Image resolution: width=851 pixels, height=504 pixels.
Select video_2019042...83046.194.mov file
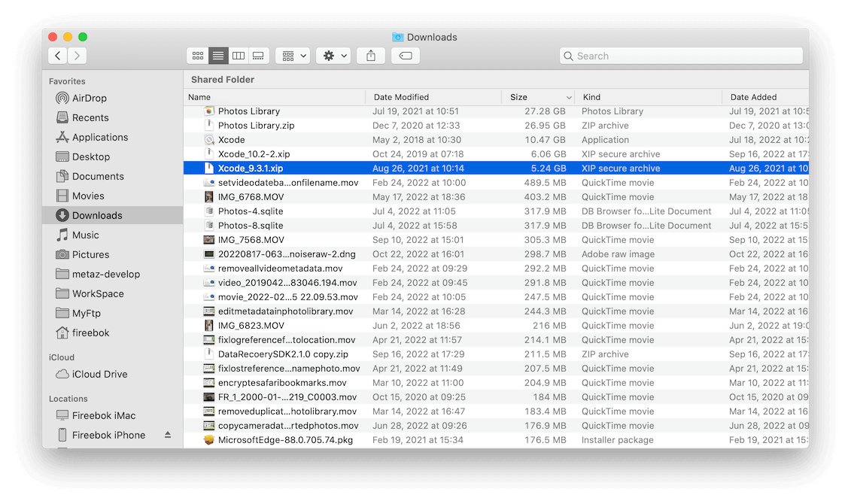click(496, 283)
